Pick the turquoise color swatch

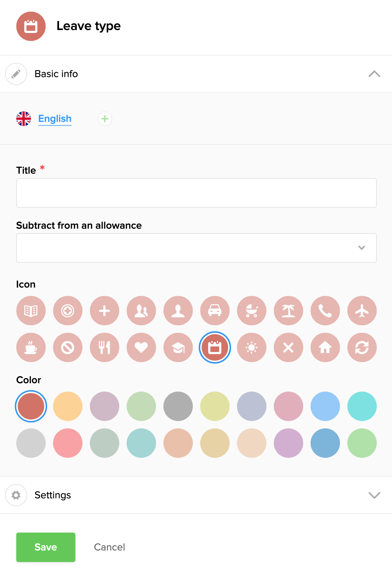tap(362, 406)
